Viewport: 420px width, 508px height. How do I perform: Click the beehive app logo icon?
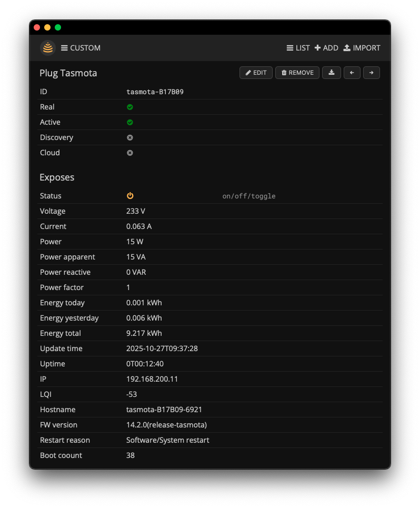click(48, 48)
